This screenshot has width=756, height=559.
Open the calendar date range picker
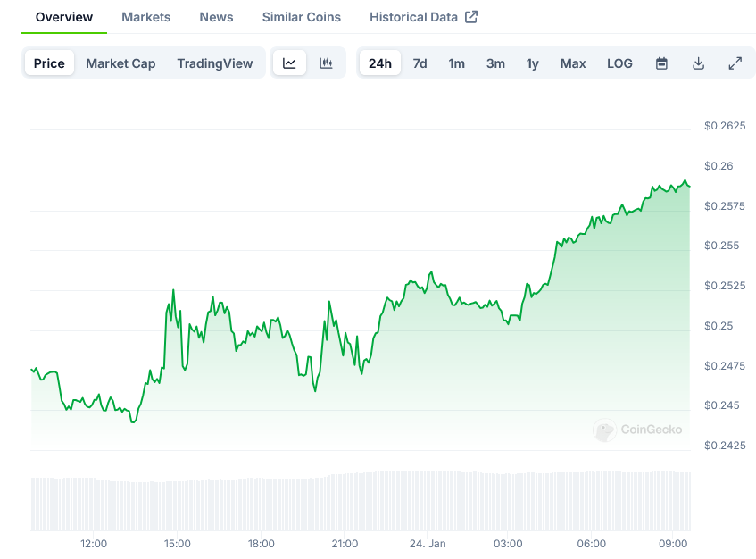[x=661, y=63]
